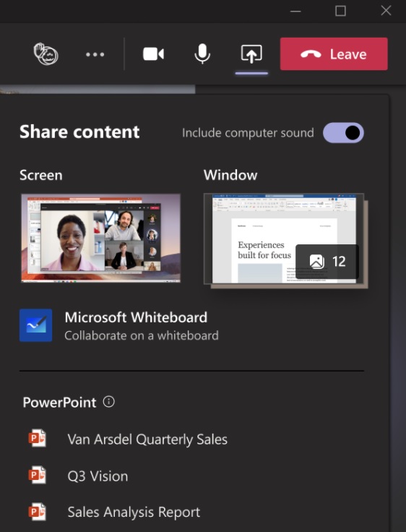The image size is (406, 532).
Task: Click the Window section label
Action: 230,175
